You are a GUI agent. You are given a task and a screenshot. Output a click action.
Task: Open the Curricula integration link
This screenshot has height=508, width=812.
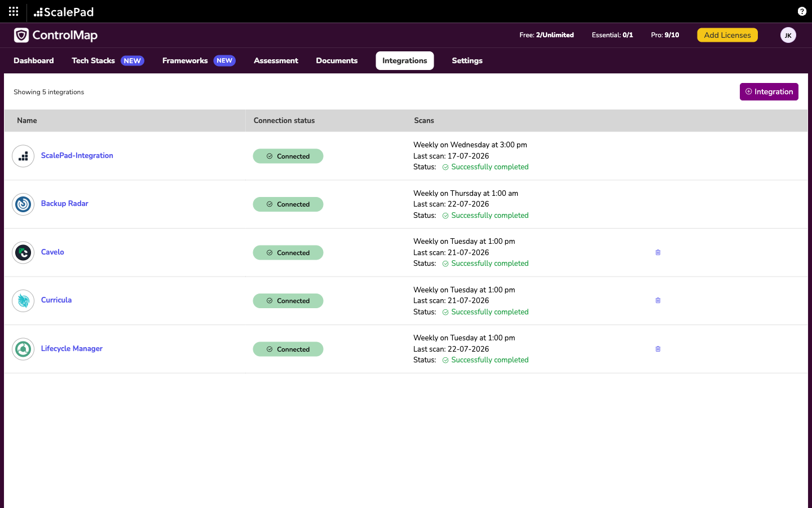56,300
